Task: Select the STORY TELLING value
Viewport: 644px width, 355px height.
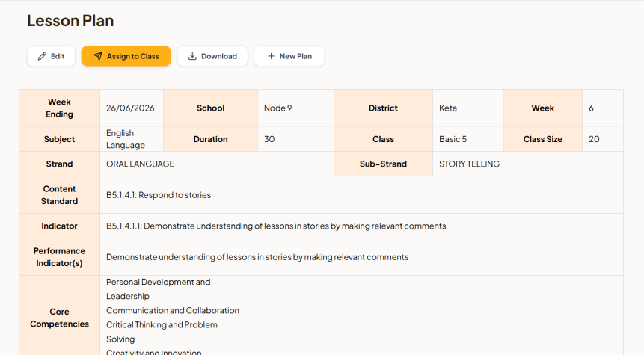Action: tap(469, 164)
